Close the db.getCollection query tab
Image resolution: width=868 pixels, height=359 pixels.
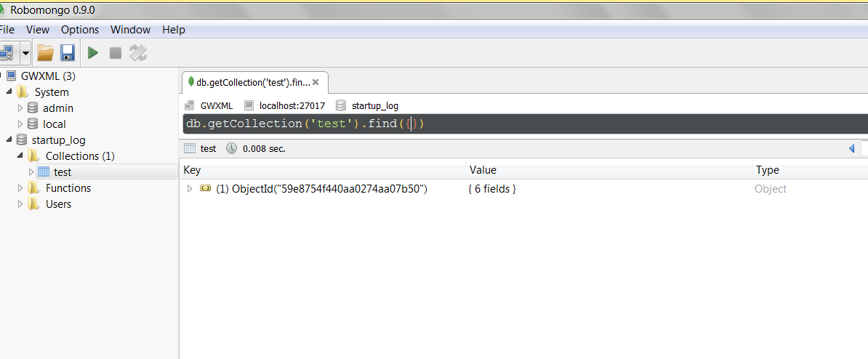pos(316,82)
